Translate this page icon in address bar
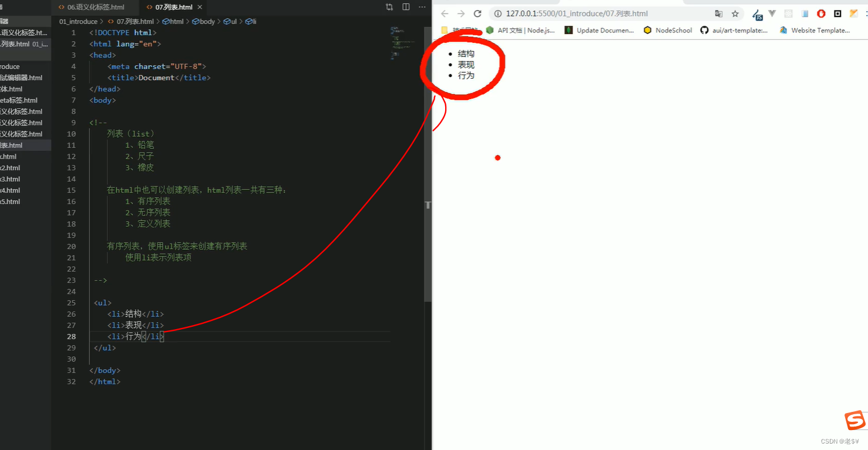 [x=718, y=13]
